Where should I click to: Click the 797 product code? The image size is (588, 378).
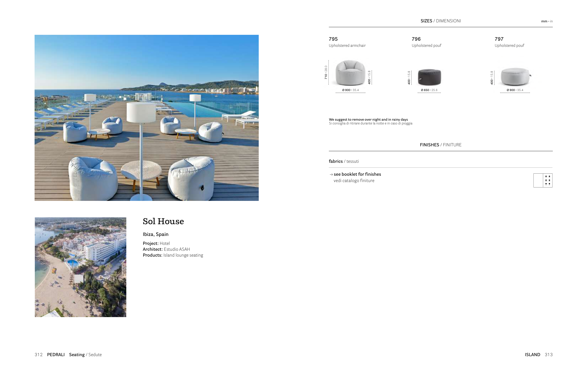click(499, 39)
